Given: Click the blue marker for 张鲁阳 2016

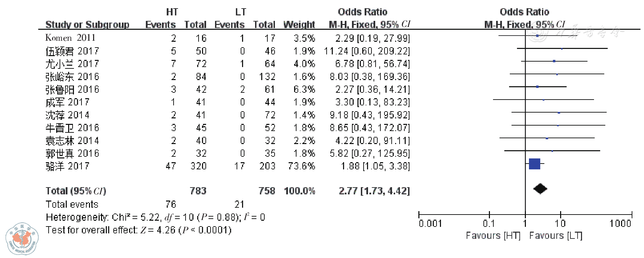Looking at the screenshot, I should coord(537,87).
